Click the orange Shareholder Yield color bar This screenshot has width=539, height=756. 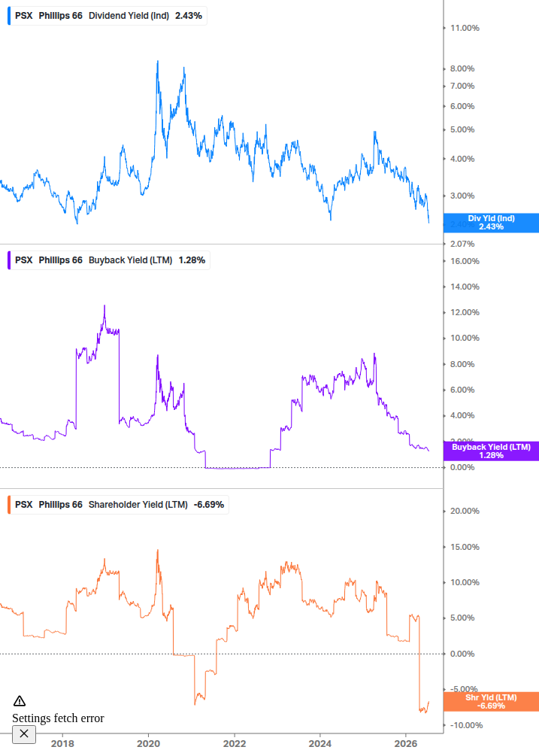pyautogui.click(x=9, y=505)
